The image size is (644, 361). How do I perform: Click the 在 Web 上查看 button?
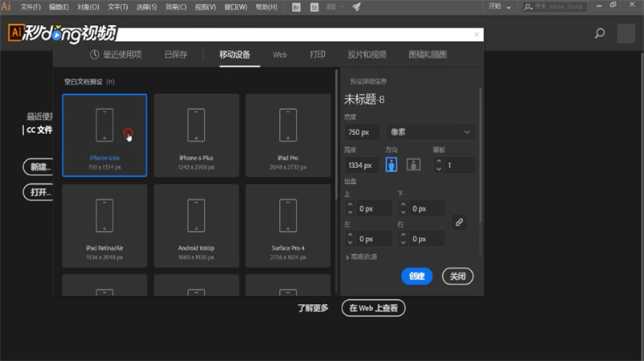(373, 308)
